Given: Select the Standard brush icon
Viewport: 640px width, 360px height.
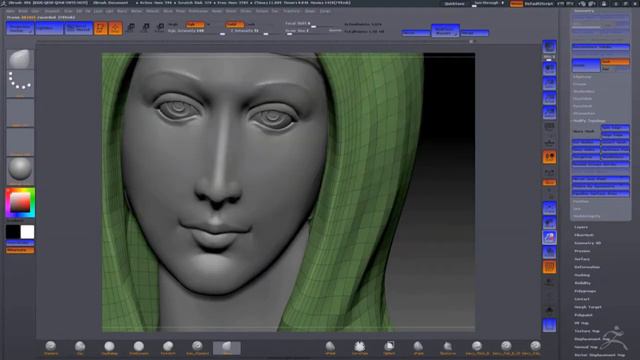Looking at the screenshot, I should (x=51, y=348).
